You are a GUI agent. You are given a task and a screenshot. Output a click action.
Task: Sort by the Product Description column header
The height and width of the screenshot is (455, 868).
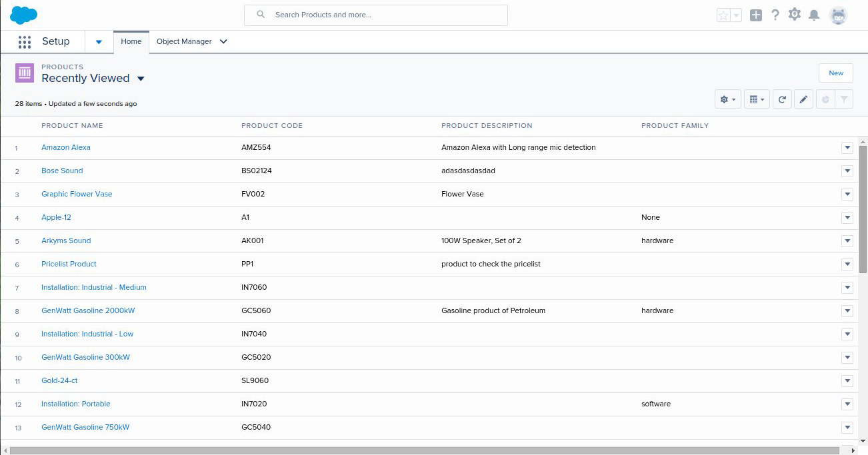(x=487, y=125)
